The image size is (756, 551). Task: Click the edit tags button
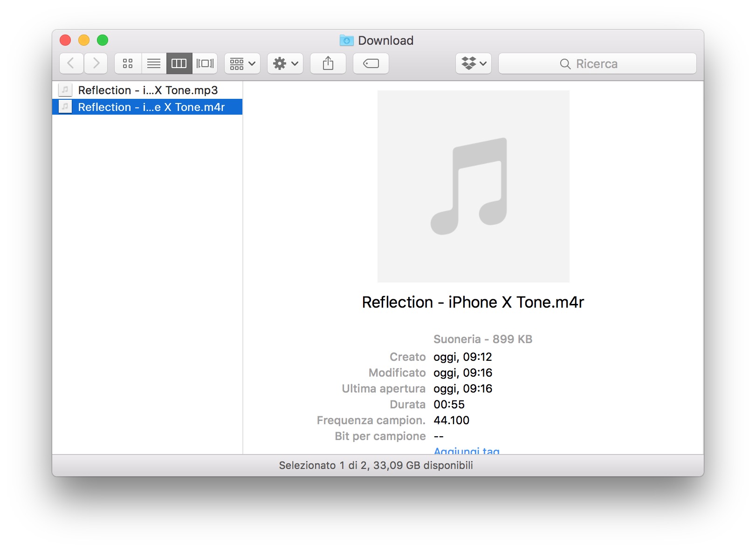point(371,63)
